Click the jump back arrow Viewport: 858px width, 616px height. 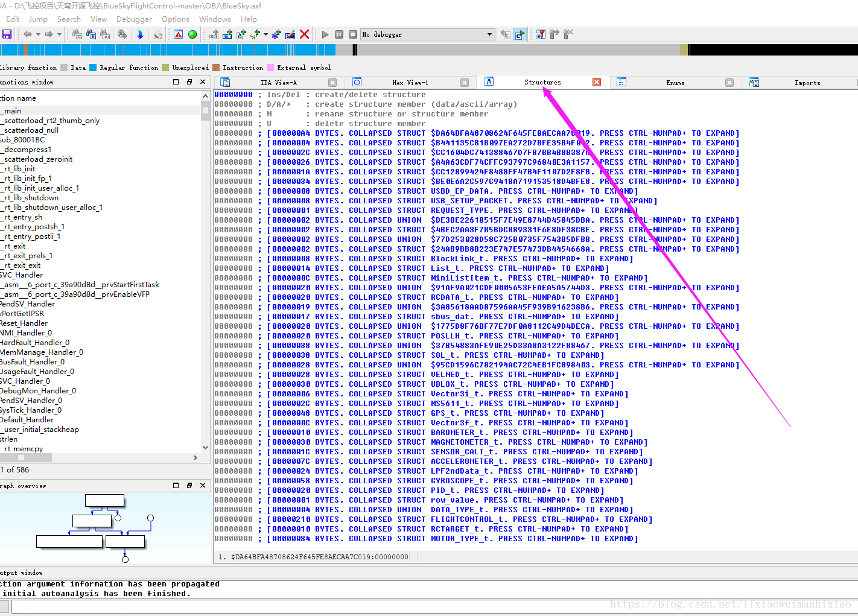27,34
